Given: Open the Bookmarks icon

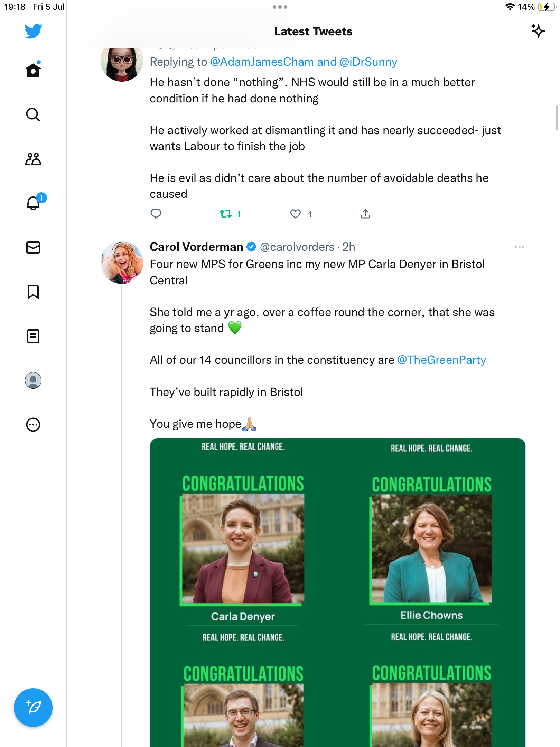Looking at the screenshot, I should tap(33, 292).
